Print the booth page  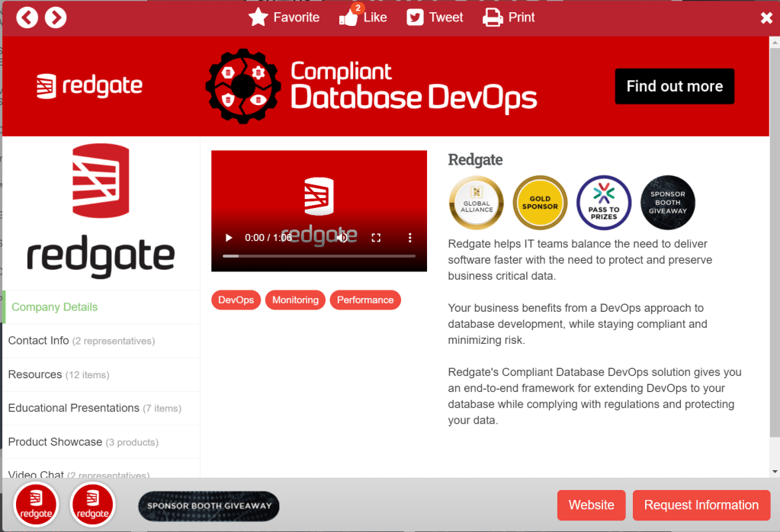click(509, 18)
